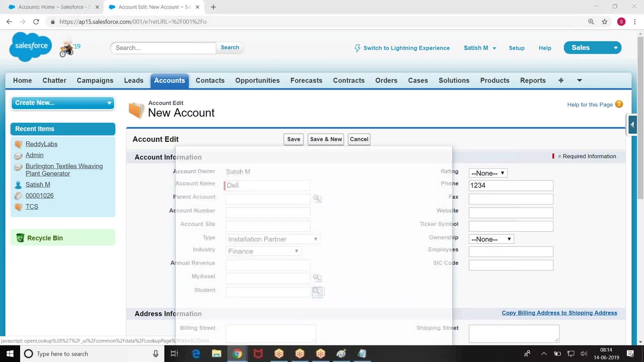Focus the Phone field containing 1234

(511, 186)
